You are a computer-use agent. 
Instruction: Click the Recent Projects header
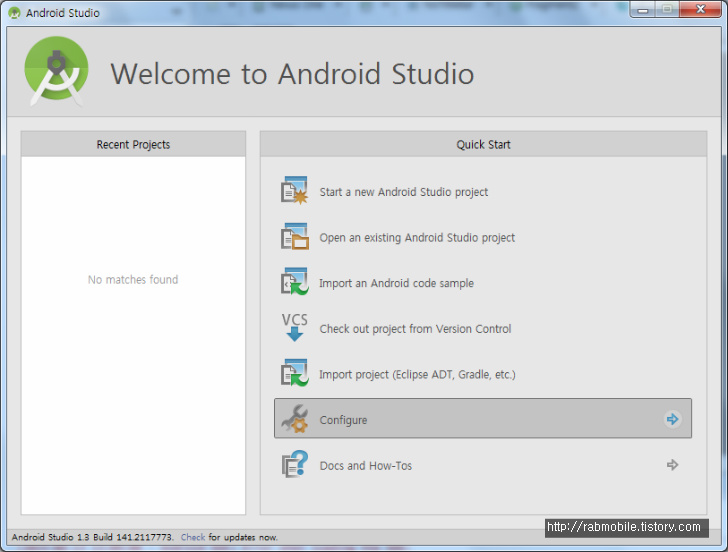[133, 144]
